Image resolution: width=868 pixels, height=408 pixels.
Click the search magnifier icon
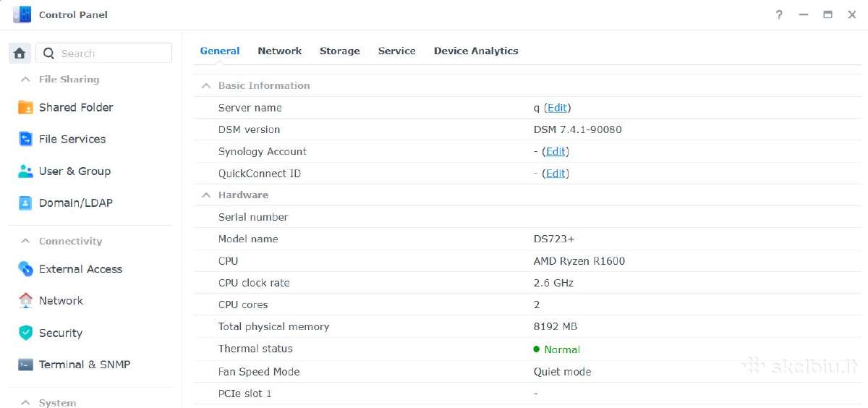[x=48, y=54]
